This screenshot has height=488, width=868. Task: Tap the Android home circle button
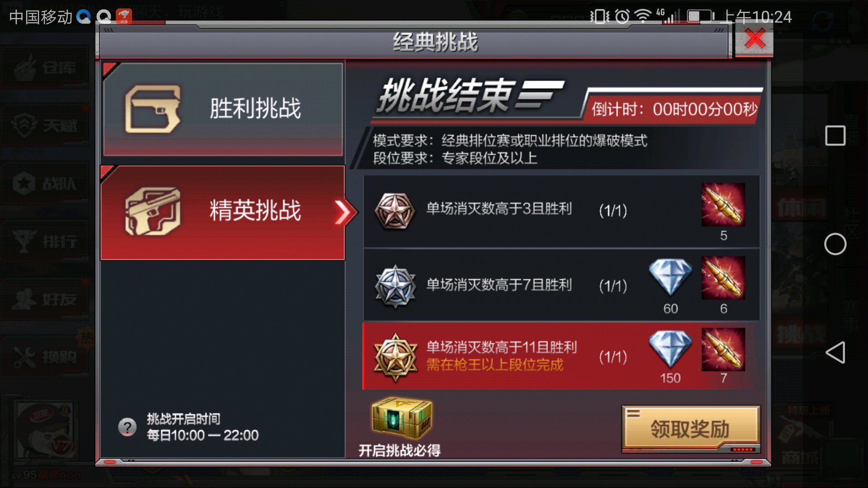click(835, 244)
